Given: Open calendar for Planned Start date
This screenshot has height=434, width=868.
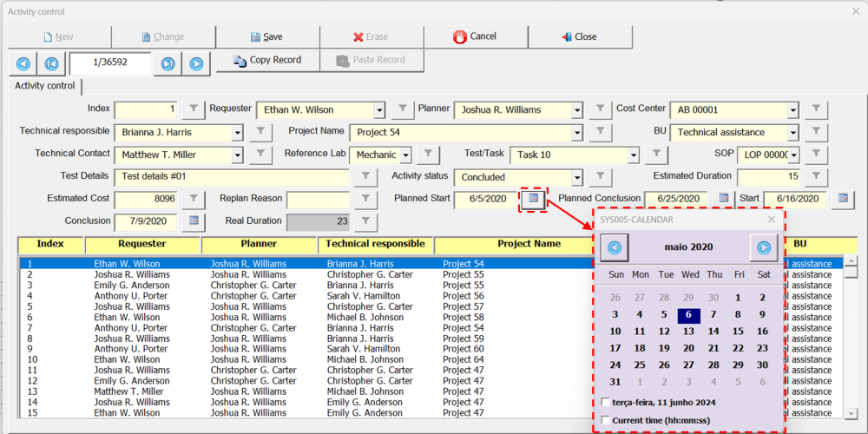Looking at the screenshot, I should click(x=533, y=200).
